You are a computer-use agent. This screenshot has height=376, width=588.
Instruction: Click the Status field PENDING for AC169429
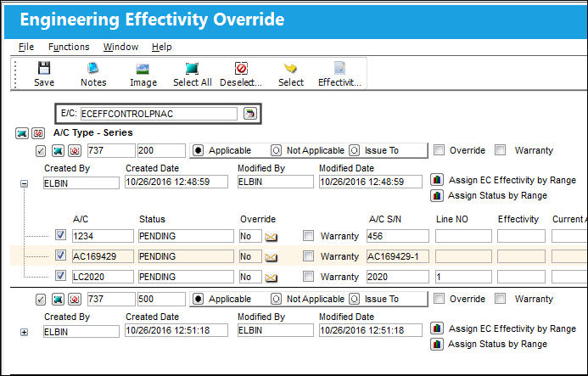186,256
